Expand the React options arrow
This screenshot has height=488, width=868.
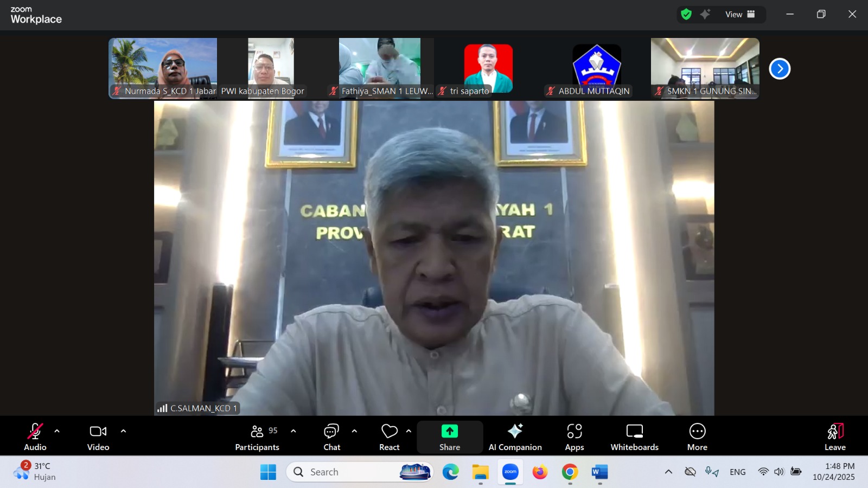409,431
